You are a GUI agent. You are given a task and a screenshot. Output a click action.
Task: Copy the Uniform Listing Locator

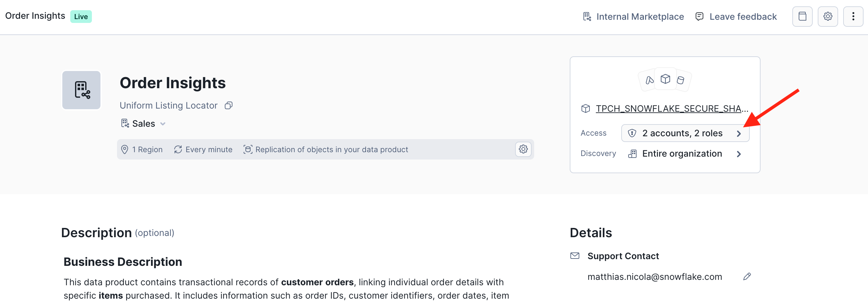point(229,106)
